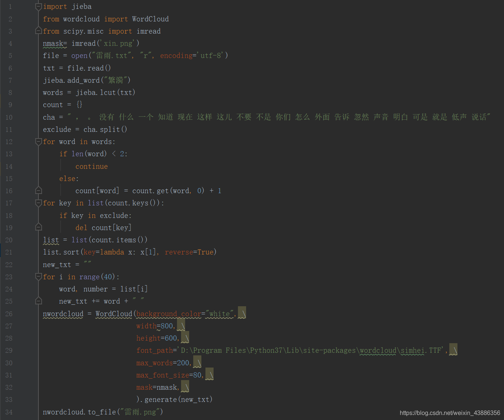Viewport: 504px width, 420px height.
Task: Click fold end marker at line 16
Action: [x=38, y=190]
